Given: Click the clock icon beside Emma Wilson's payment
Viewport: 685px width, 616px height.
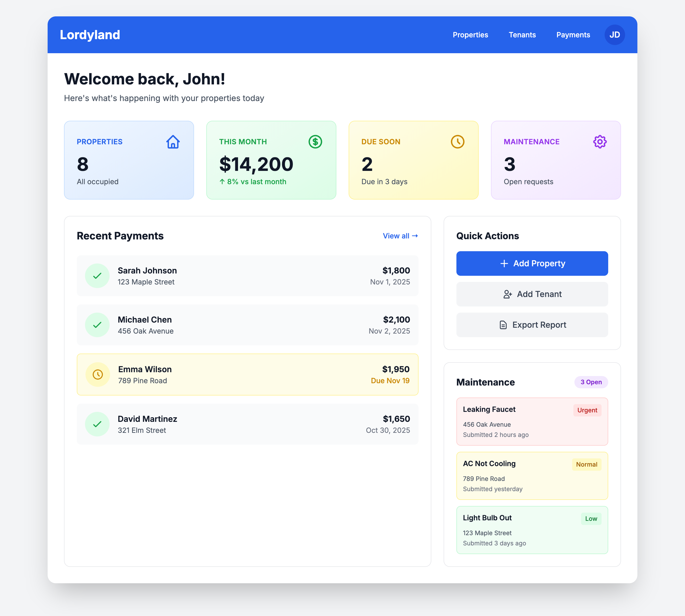Looking at the screenshot, I should point(97,374).
